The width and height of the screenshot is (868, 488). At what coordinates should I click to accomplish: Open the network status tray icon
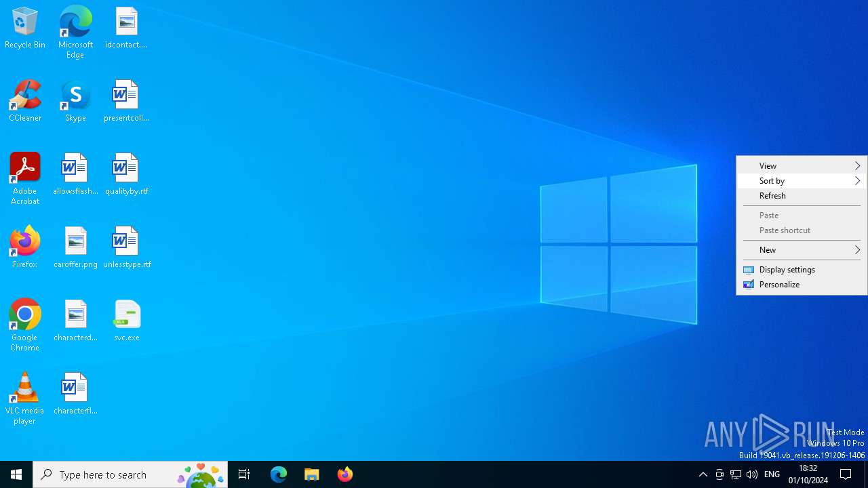coord(736,474)
